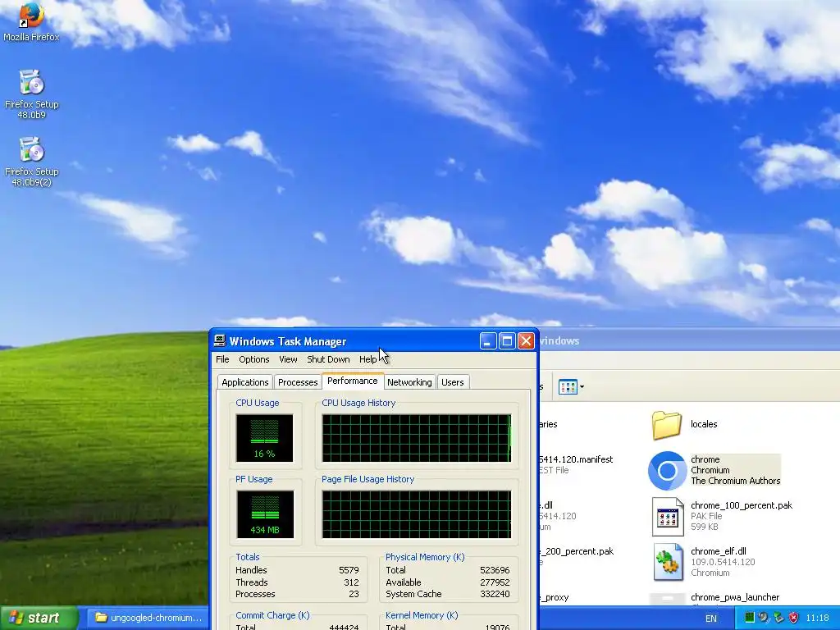The image size is (840, 630).
Task: Click the Physical Memory Total 523696
Action: tap(495, 570)
